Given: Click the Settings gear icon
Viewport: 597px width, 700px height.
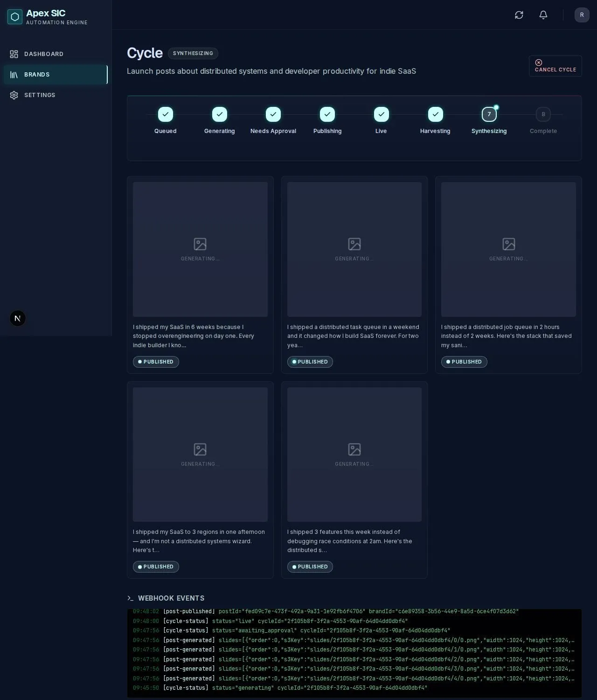Looking at the screenshot, I should pyautogui.click(x=14, y=95).
